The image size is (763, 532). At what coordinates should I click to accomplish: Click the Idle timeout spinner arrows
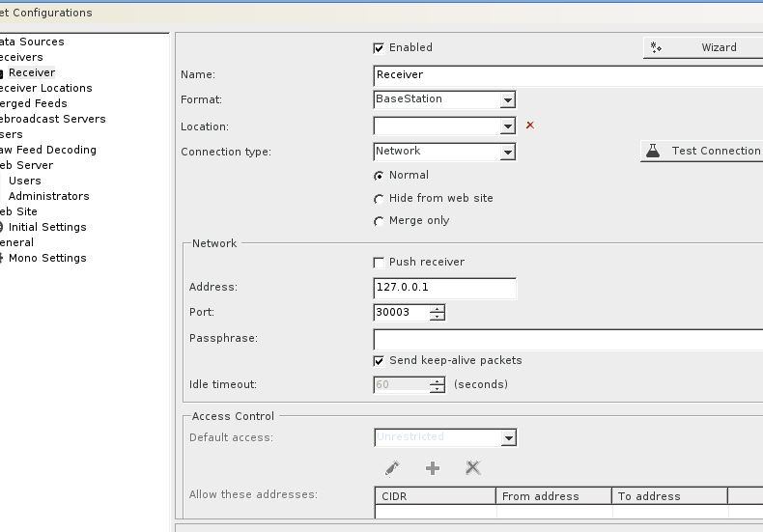click(x=437, y=385)
